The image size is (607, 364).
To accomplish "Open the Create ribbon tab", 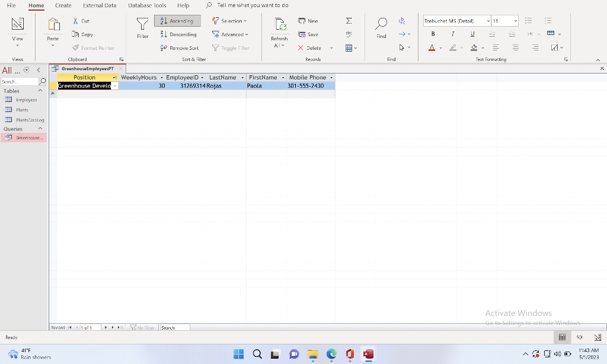I will point(63,5).
